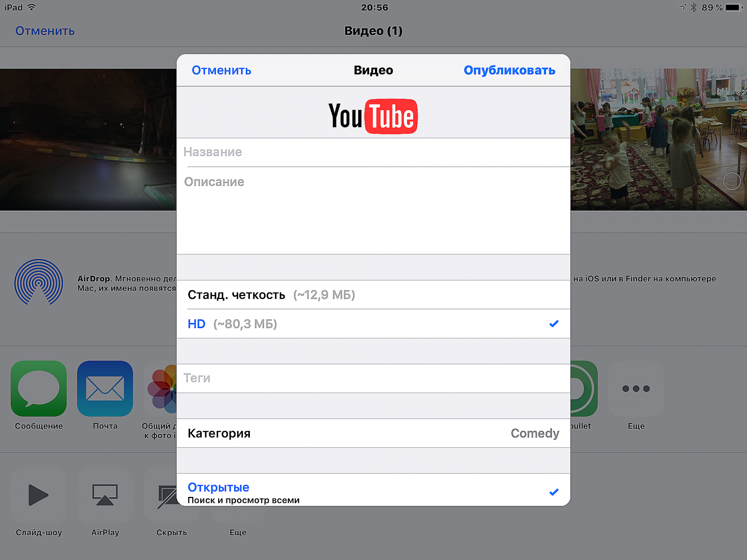747x560 pixels.
Task: Open the three-dot More icon in the share row
Action: coord(636,388)
